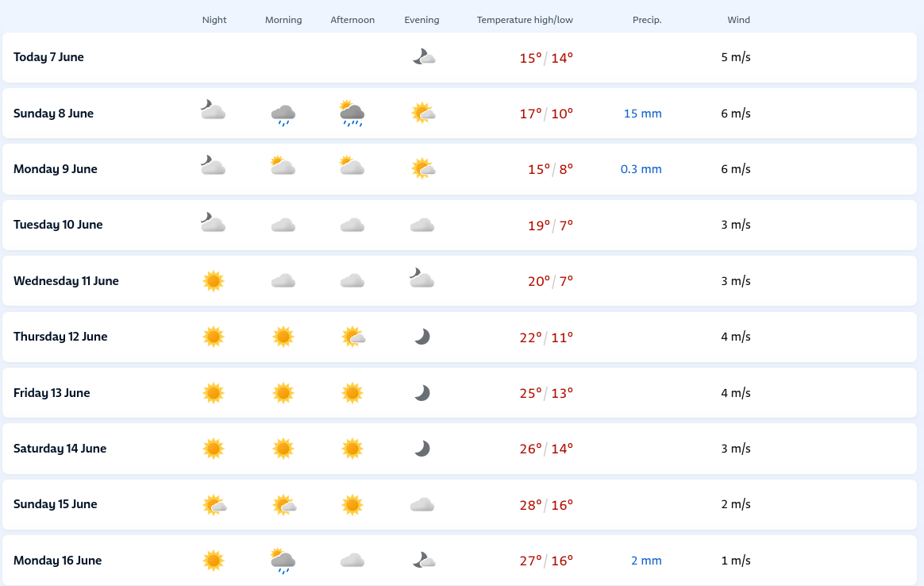Open the Saturday 14 June forecast row
Screen dimensions: 924x586
pos(460,449)
